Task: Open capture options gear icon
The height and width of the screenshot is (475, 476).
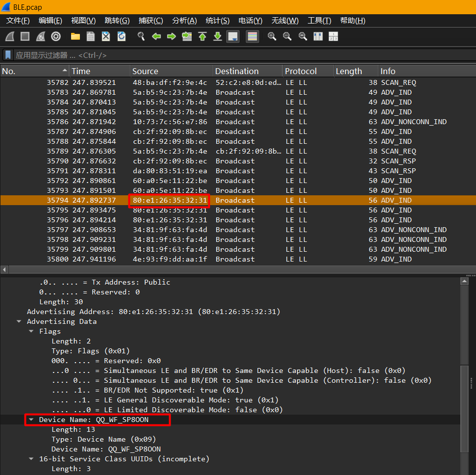Action: [x=56, y=36]
